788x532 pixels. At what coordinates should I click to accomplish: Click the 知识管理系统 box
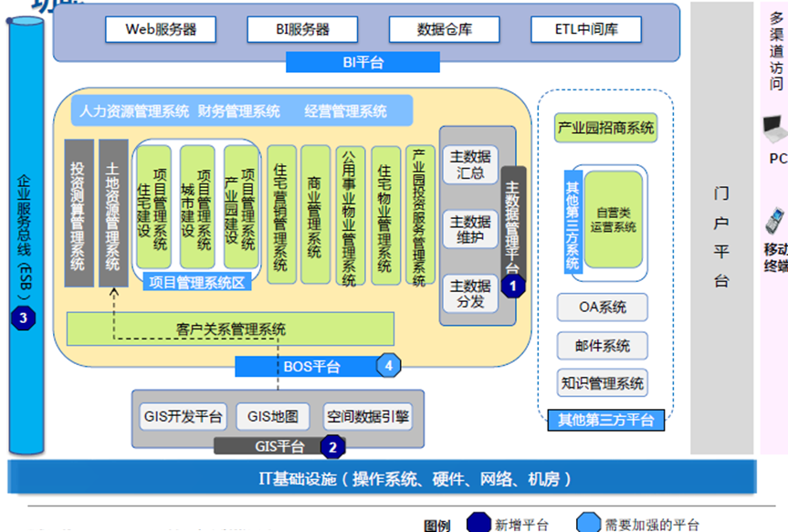coord(602,383)
